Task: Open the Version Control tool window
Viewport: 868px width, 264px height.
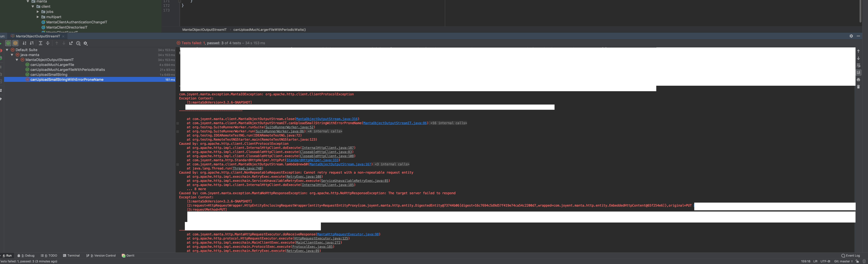Action: [x=101, y=256]
